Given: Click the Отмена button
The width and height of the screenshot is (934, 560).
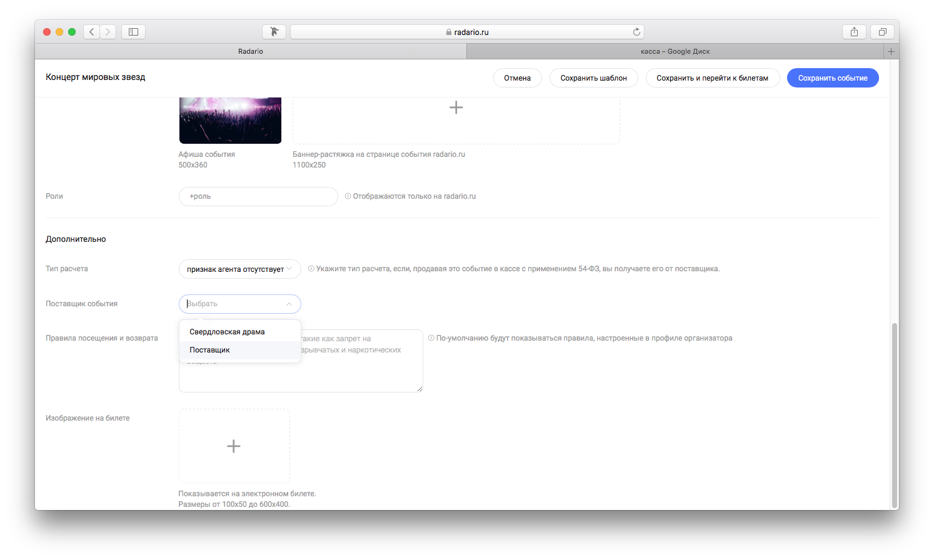Looking at the screenshot, I should [x=518, y=78].
